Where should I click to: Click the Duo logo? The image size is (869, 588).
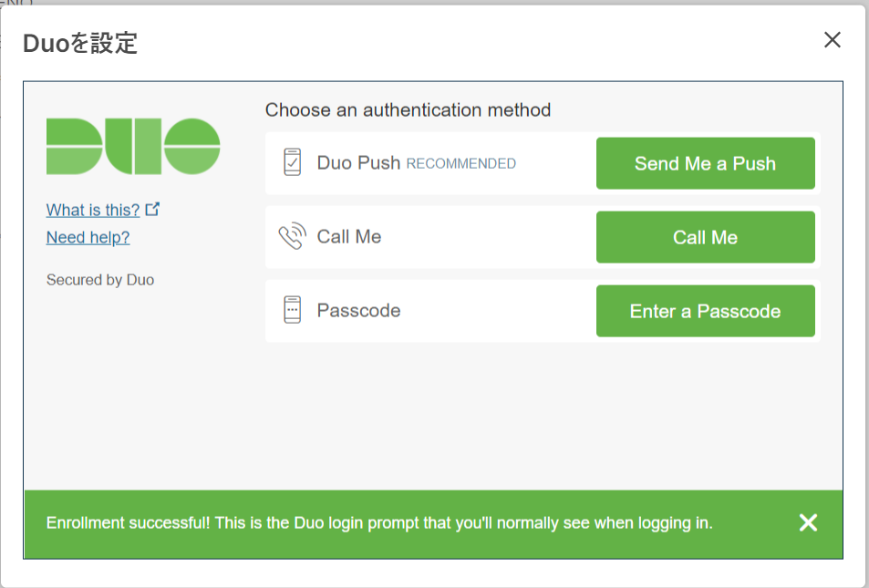[133, 146]
